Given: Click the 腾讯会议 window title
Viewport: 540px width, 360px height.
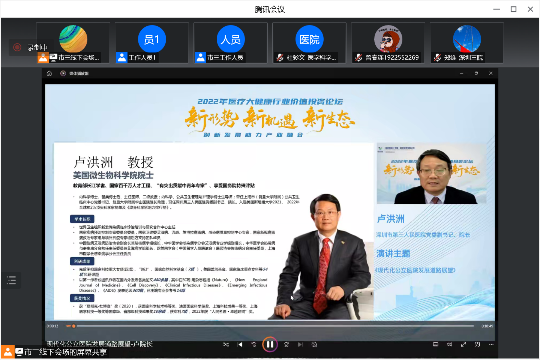Looking at the screenshot, I should [270, 10].
